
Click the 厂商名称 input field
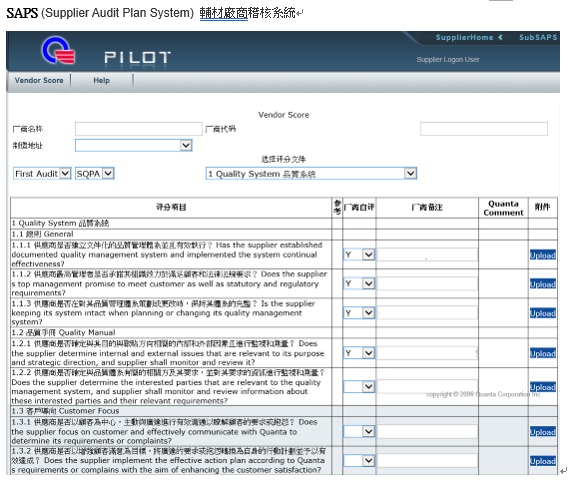pos(138,129)
